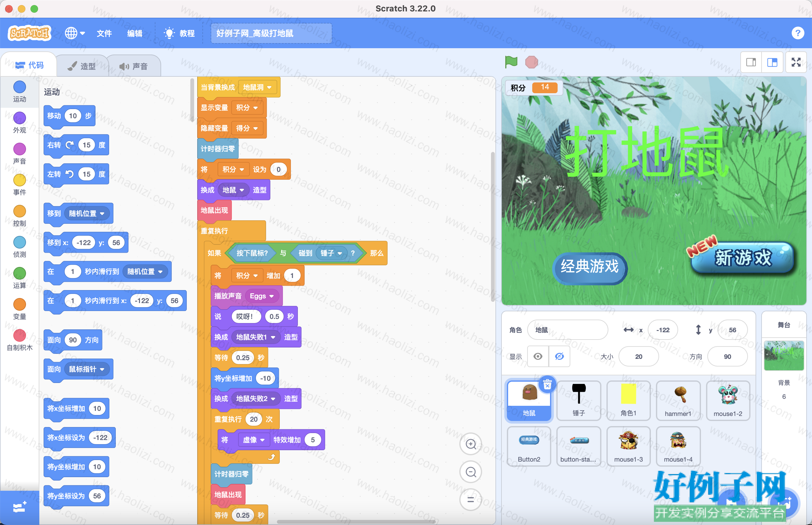Open the 地鼠失败1 costume dropdown
The height and width of the screenshot is (525, 812).
[x=256, y=337]
